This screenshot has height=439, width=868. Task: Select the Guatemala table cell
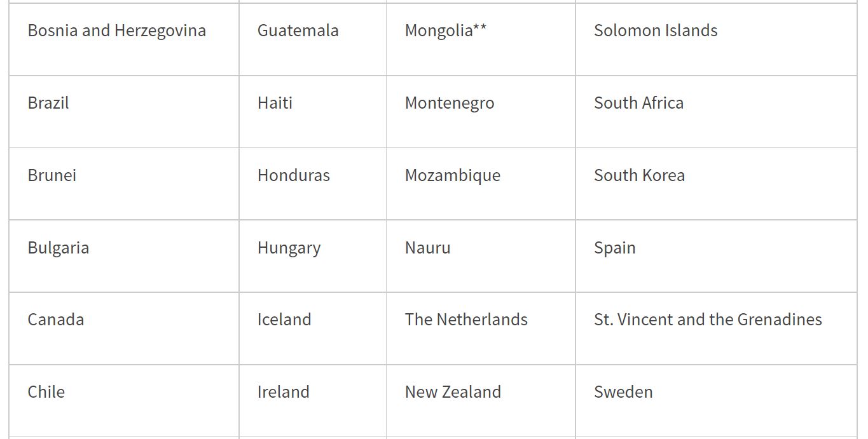(298, 30)
